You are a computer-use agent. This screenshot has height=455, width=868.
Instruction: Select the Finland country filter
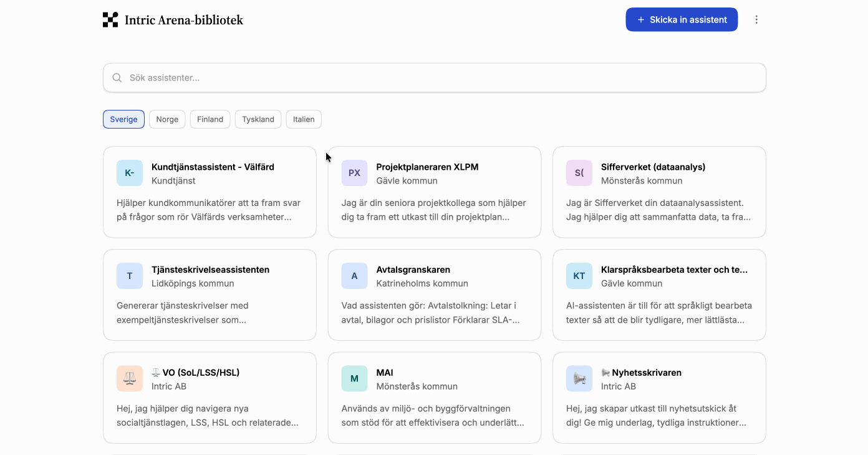pos(210,119)
